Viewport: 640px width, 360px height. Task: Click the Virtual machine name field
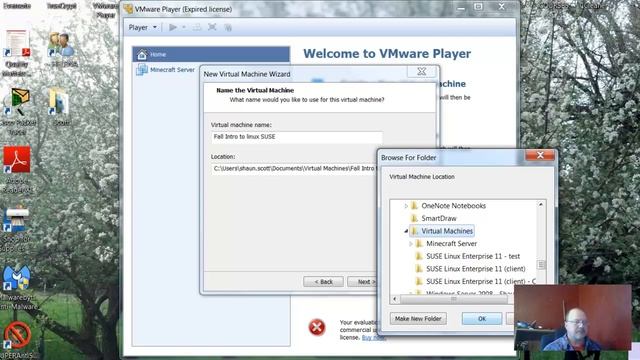(297, 137)
